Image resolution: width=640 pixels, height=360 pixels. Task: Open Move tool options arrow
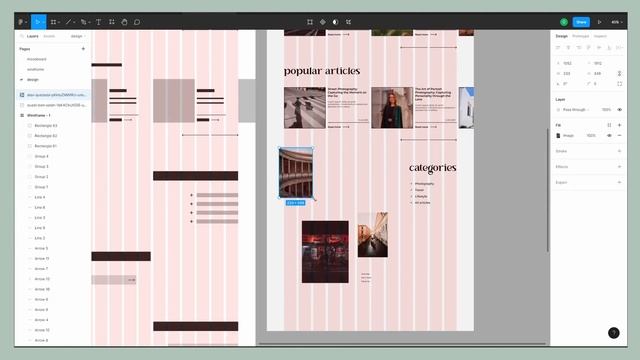[43, 22]
